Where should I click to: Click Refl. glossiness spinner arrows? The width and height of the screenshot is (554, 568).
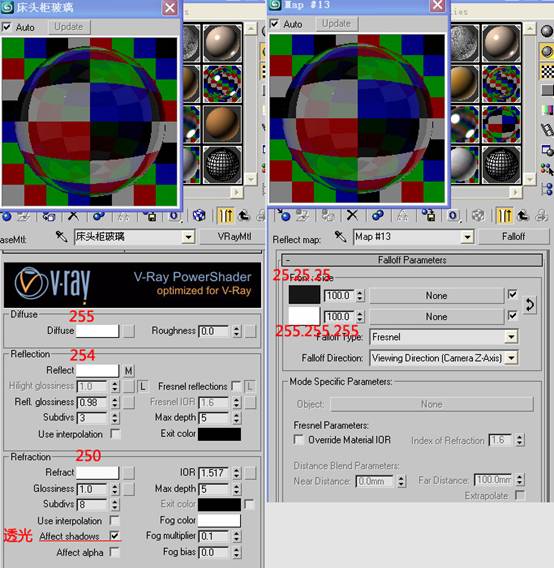[115, 402]
